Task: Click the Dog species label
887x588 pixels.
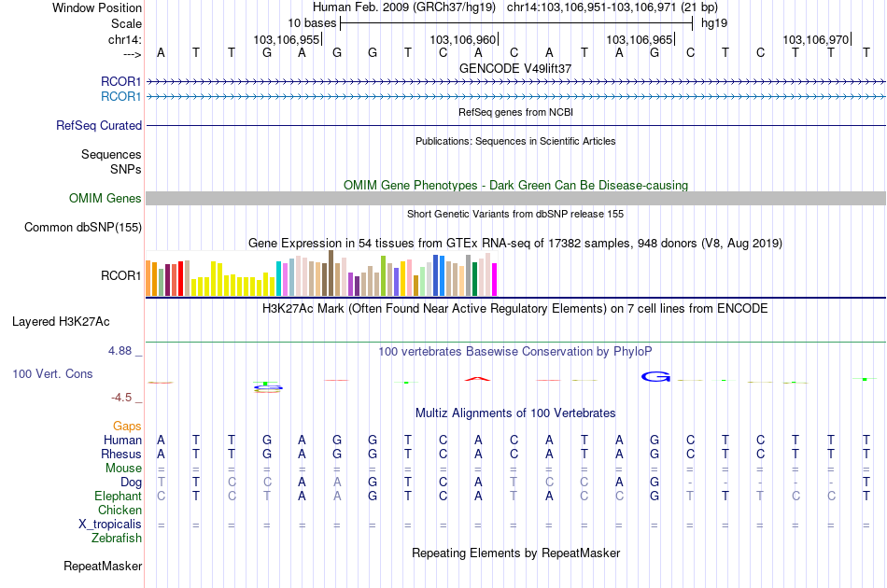Action: click(132, 483)
